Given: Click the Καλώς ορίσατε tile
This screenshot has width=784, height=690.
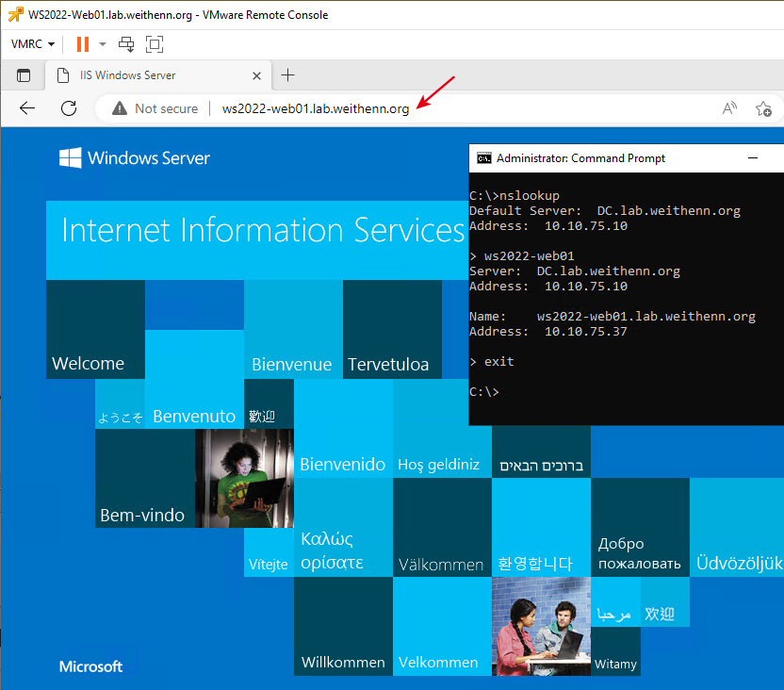Looking at the screenshot, I should (x=343, y=528).
